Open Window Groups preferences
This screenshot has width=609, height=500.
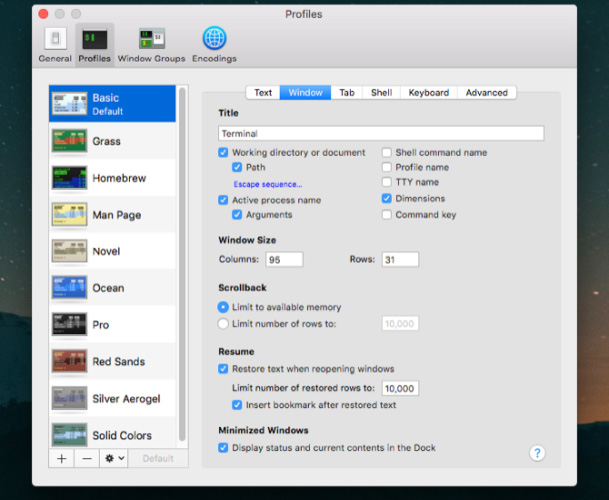152,45
